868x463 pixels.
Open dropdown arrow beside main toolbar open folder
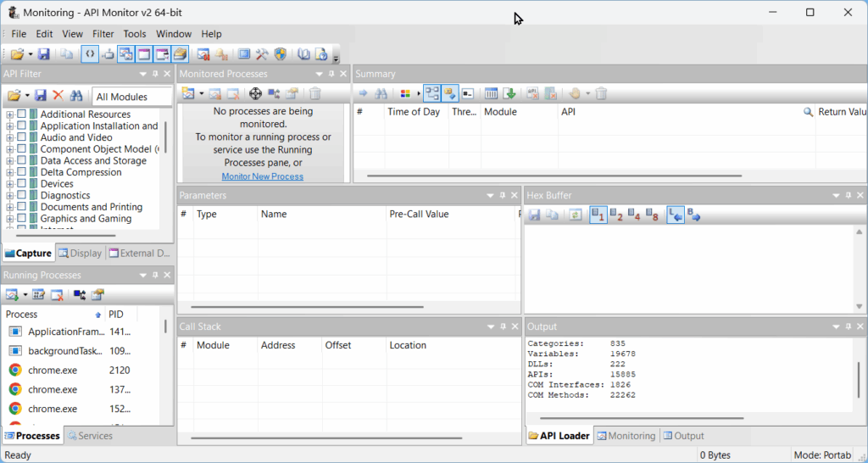[x=31, y=54]
